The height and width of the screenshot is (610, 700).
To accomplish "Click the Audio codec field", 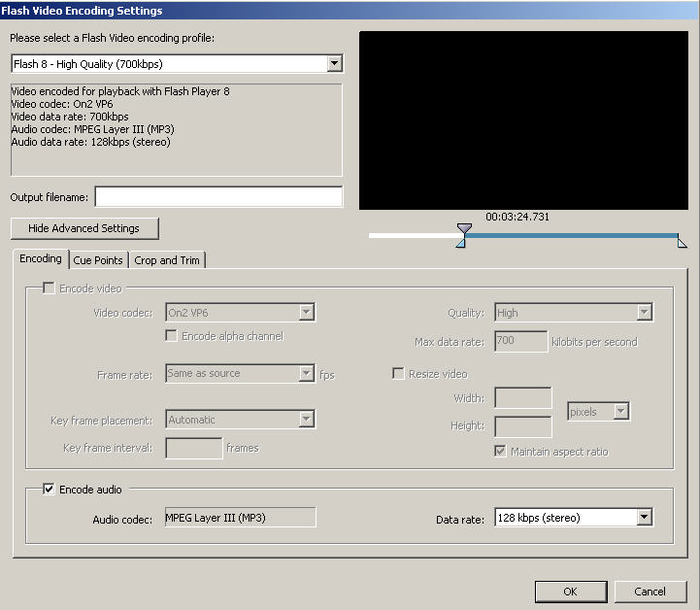I will pyautogui.click(x=240, y=517).
